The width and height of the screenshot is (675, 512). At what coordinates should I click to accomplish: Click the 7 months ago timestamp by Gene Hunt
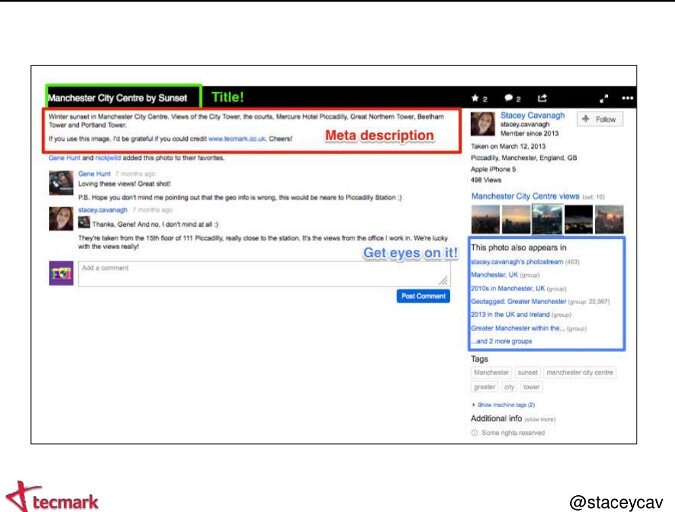[x=135, y=174]
